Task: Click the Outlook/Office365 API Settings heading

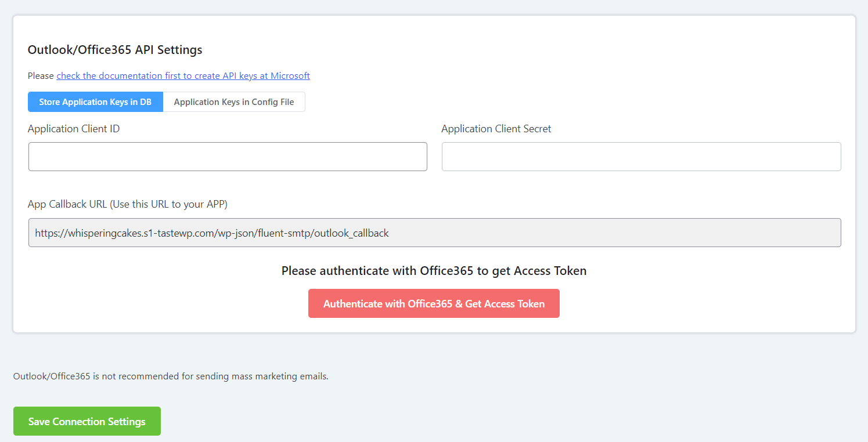Action: click(x=114, y=50)
